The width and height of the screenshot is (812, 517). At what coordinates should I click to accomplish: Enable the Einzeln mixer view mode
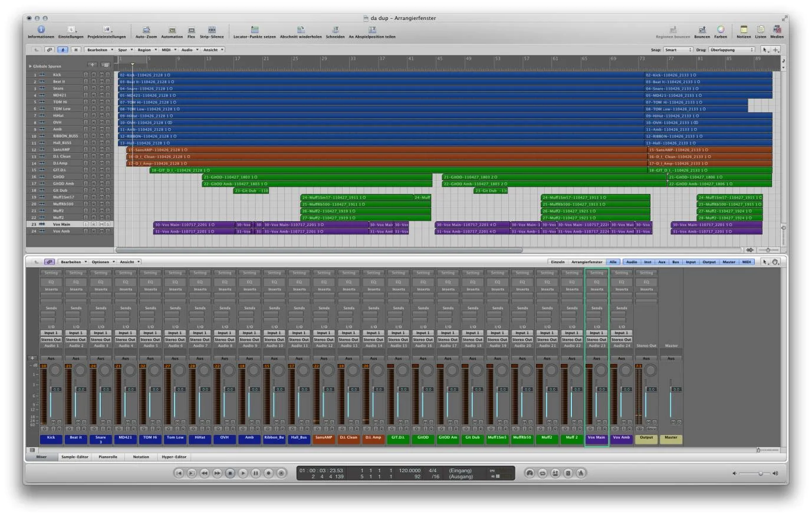point(557,262)
